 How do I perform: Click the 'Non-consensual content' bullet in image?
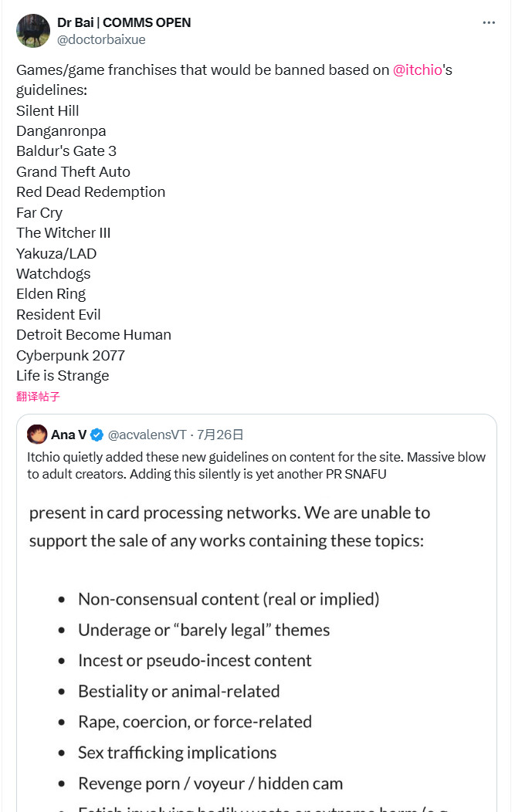coord(229,599)
